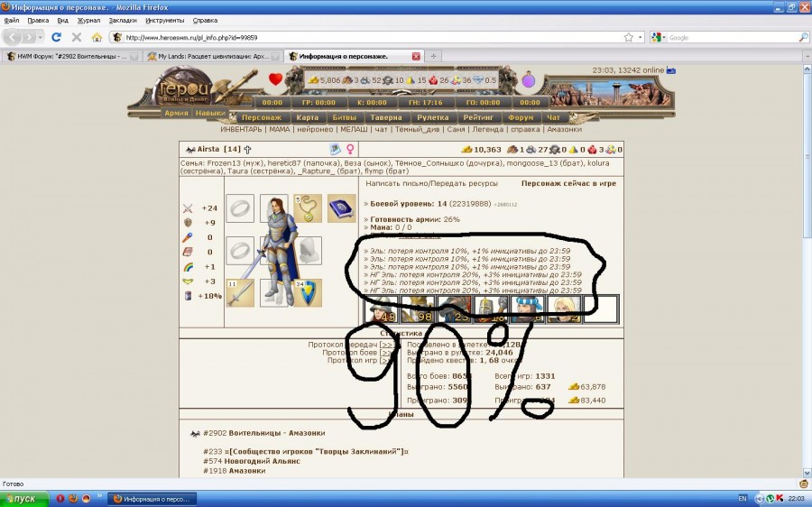The image size is (812, 507).
Task: Click the Firefox icon in quick launch
Action: [72, 498]
